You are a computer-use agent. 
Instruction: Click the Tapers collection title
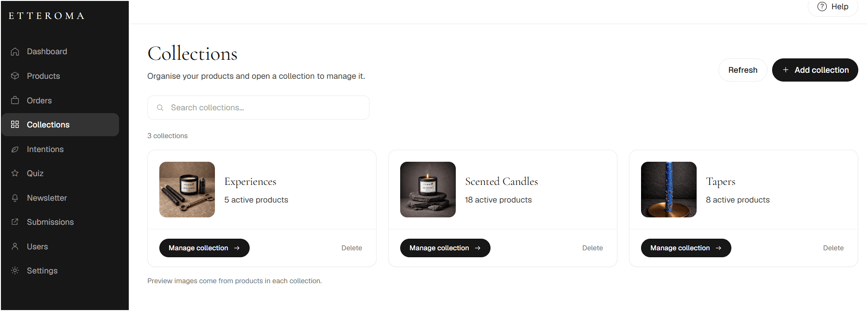(x=721, y=182)
